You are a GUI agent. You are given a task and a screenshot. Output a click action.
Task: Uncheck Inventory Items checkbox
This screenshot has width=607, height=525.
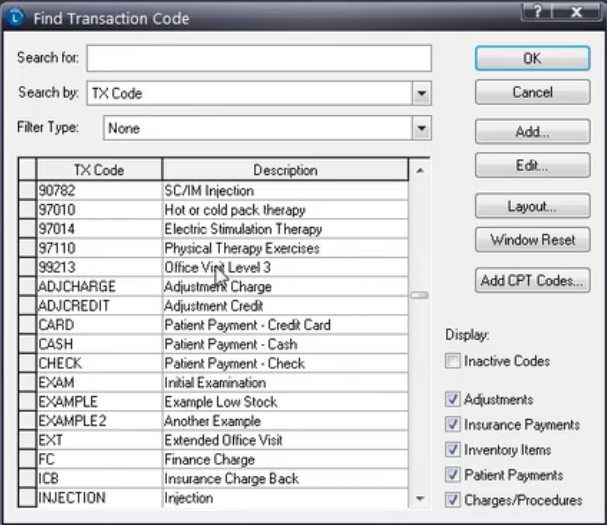(453, 450)
